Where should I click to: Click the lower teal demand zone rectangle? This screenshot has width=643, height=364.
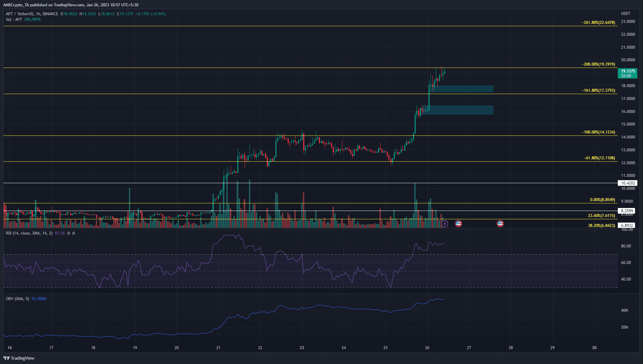458,110
